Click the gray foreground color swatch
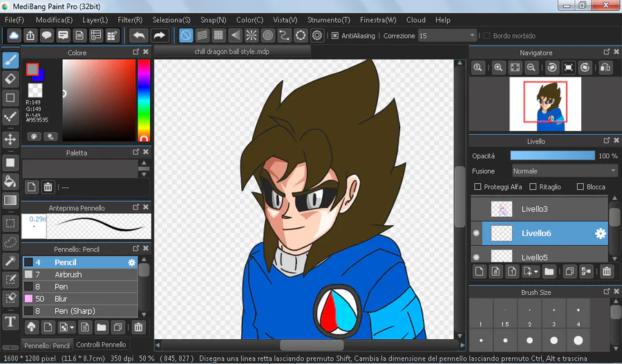The height and width of the screenshot is (364, 622). 32,69
